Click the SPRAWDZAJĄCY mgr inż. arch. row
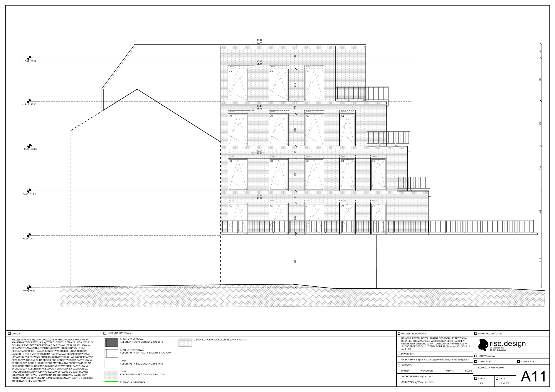The height and width of the screenshot is (392, 555). point(418,382)
